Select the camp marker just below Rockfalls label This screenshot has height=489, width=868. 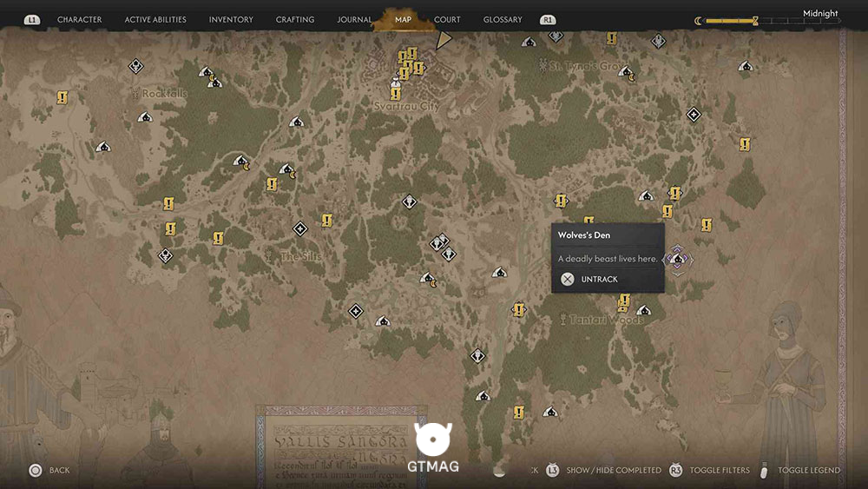pyautogui.click(x=145, y=117)
